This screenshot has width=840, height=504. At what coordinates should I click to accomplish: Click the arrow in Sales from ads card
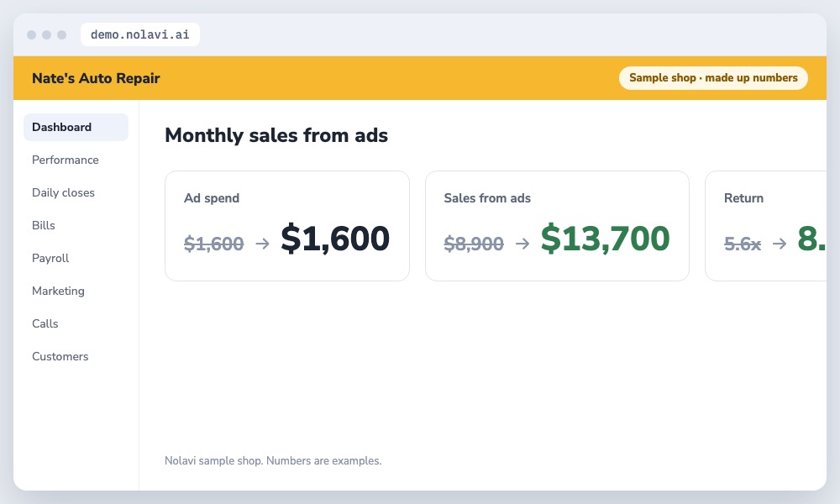tap(522, 244)
